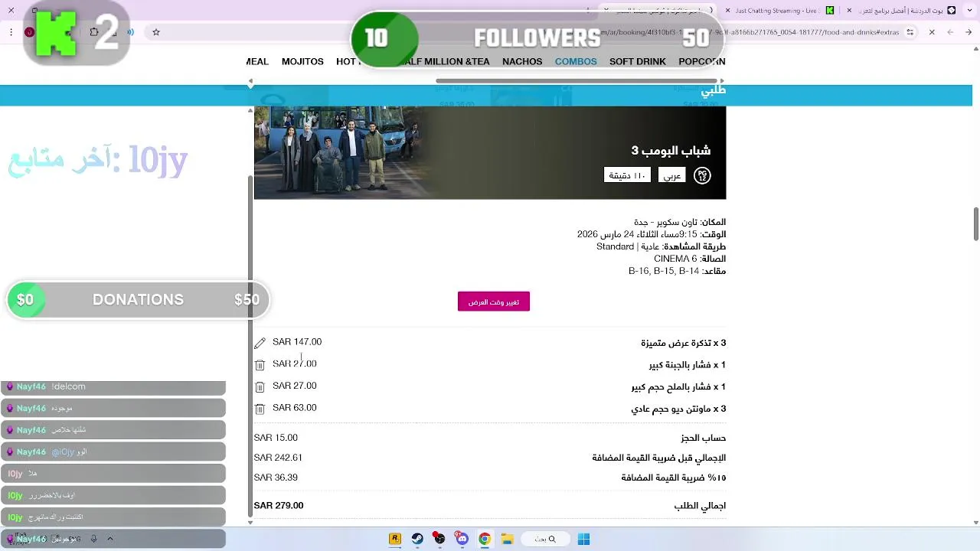Click the CINEMA 6 hall text
This screenshot has height=551, width=980.
point(675,259)
